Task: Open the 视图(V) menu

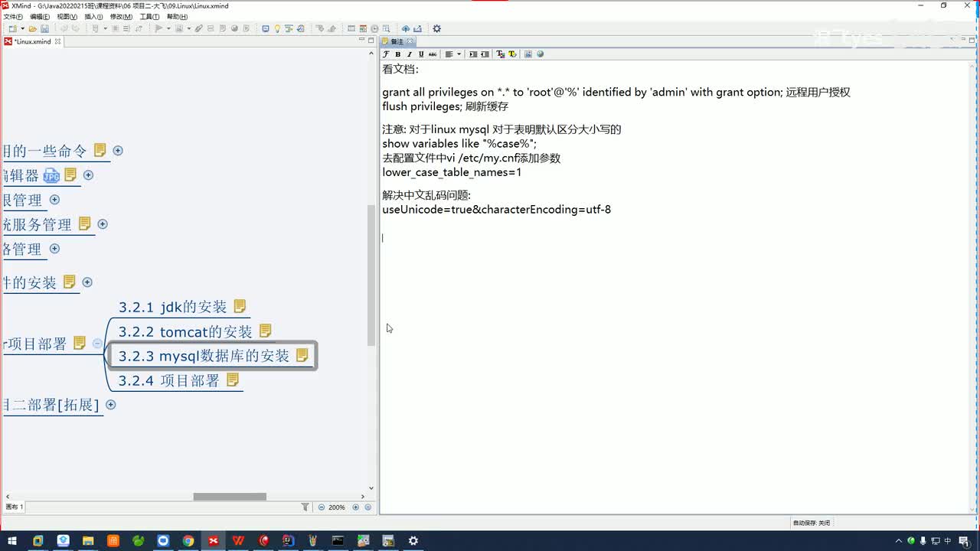Action: click(67, 16)
